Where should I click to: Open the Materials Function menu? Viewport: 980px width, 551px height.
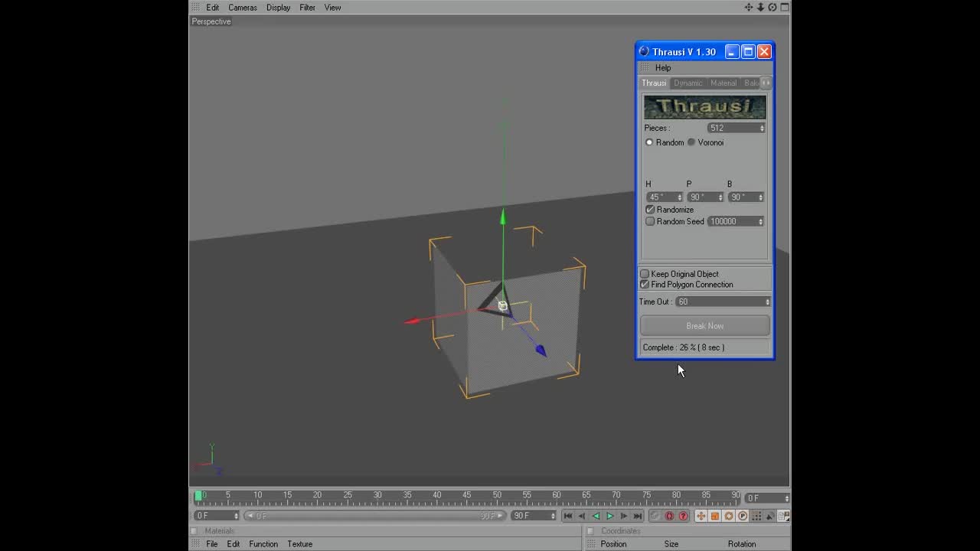263,544
